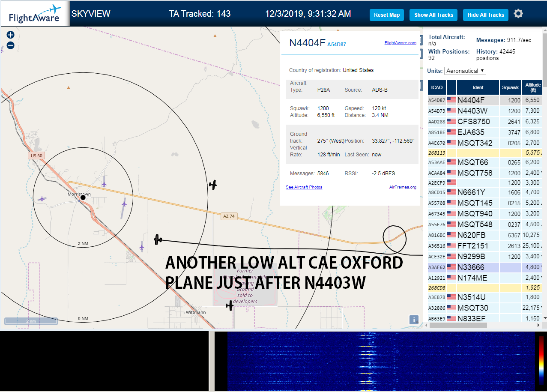Open See Aircraft Photos link

(304, 187)
